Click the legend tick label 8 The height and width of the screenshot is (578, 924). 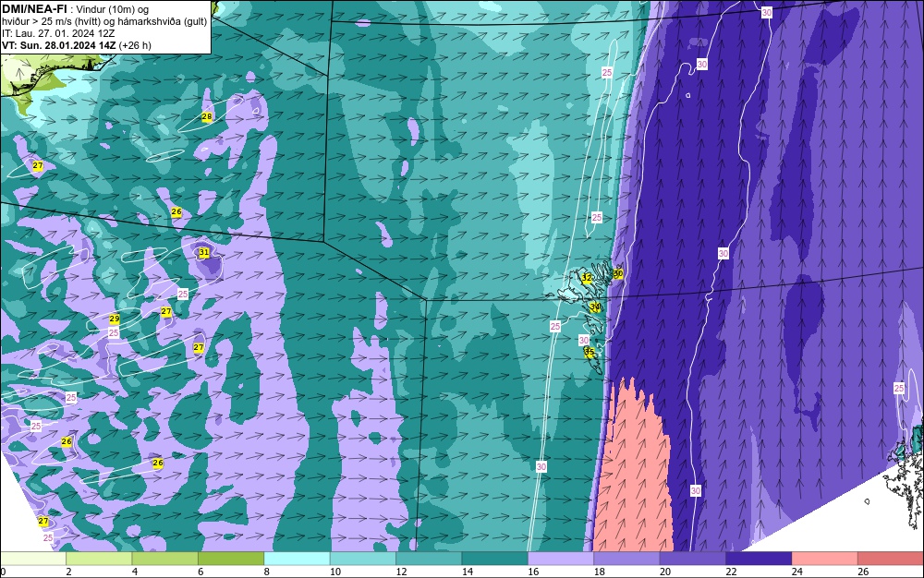pos(266,572)
